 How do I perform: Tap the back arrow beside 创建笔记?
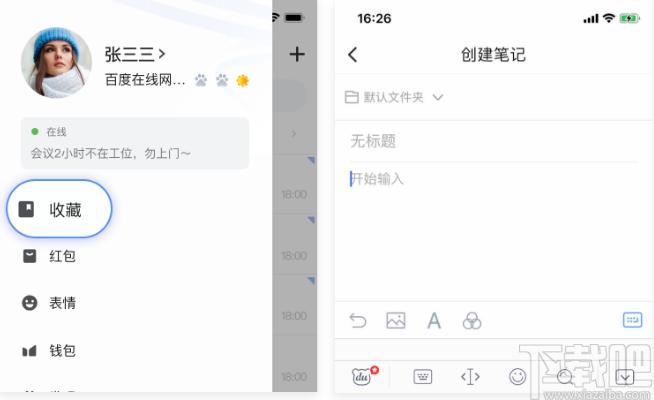tap(352, 55)
